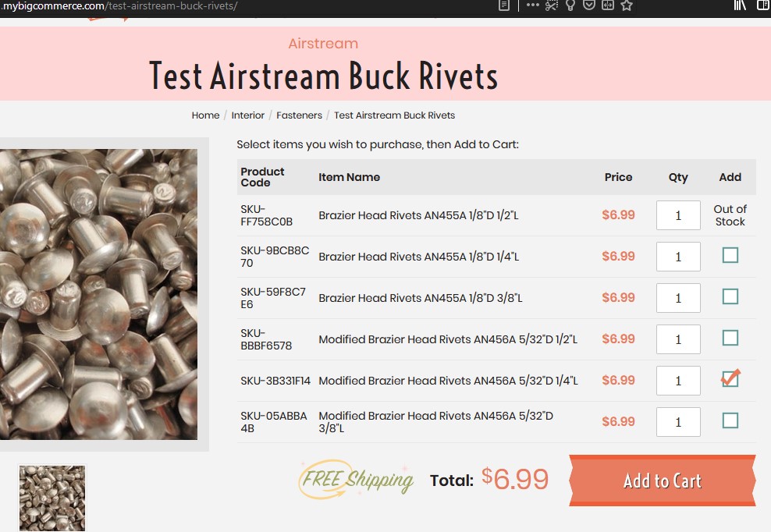The width and height of the screenshot is (771, 532).
Task: Go to Home breadcrumb link
Action: 205,115
